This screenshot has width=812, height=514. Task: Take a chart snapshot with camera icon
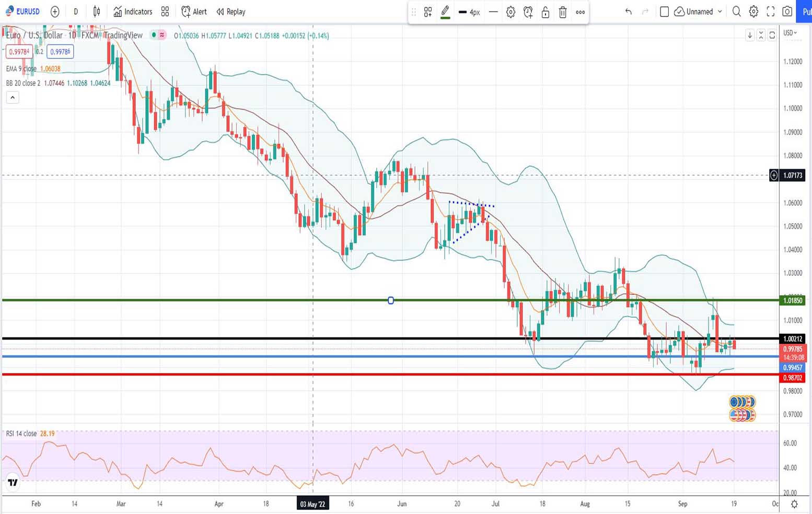tap(787, 11)
